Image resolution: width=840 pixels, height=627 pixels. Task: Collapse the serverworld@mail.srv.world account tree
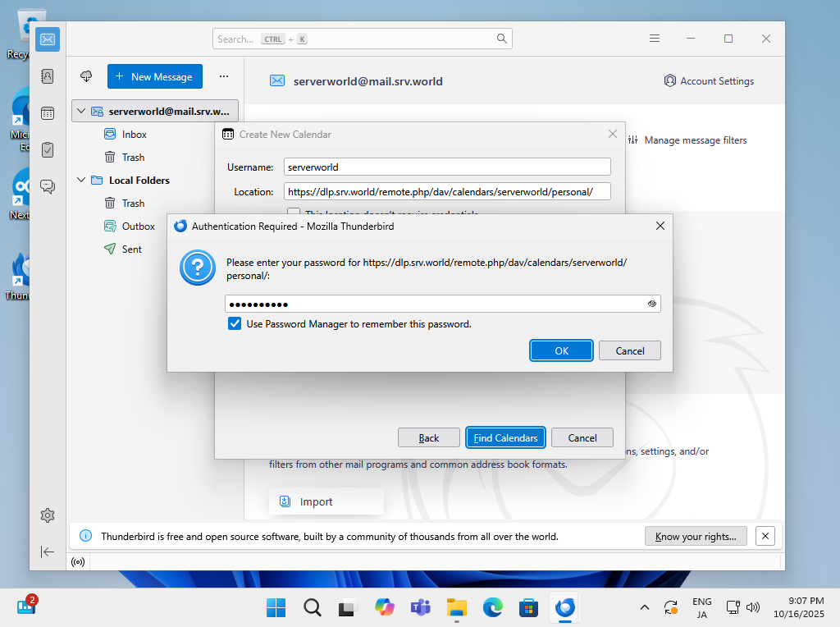80,111
